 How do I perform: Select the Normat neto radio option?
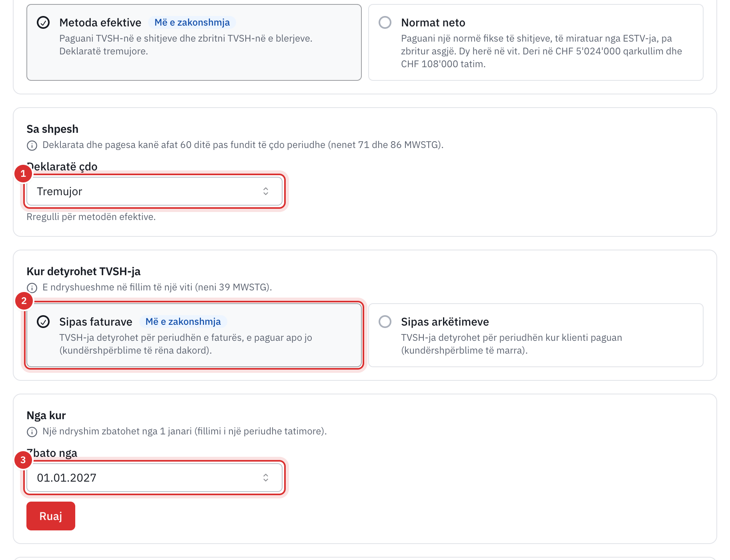385,22
